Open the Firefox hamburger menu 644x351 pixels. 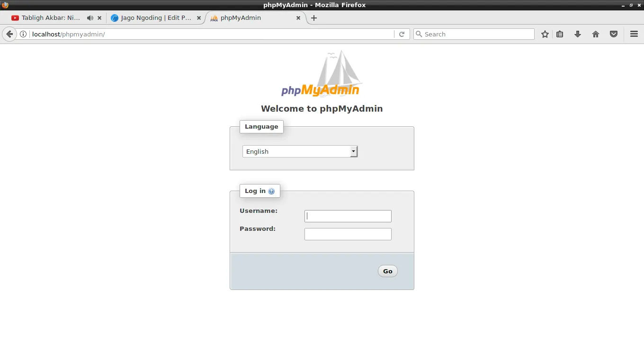pyautogui.click(x=634, y=34)
